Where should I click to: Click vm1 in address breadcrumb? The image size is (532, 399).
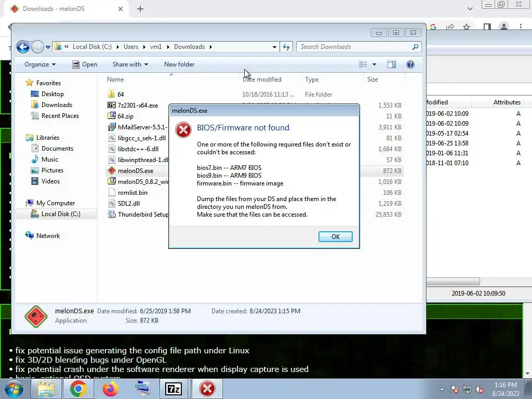156,47
